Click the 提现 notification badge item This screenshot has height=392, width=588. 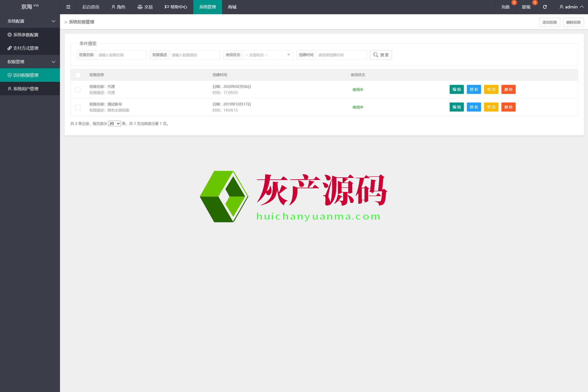click(x=526, y=7)
